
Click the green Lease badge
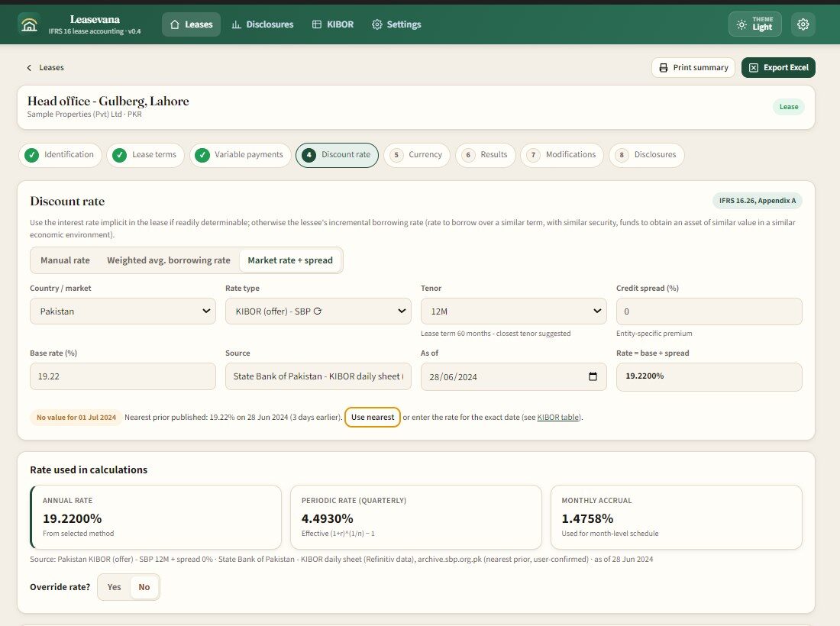(x=789, y=107)
